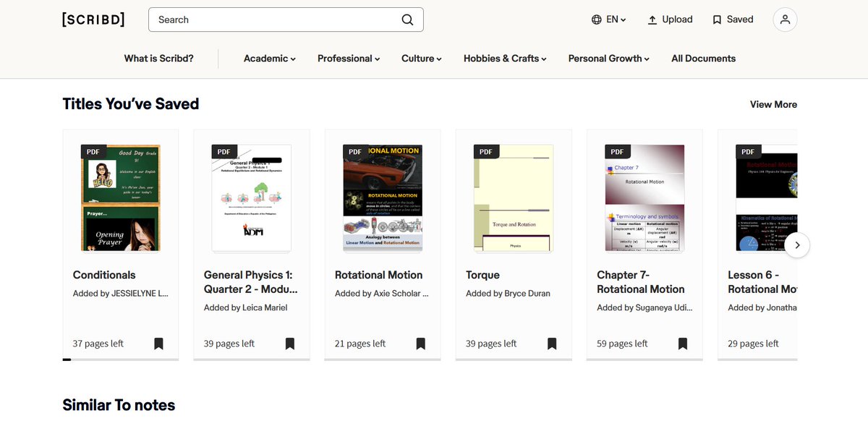
Task: Open Lesson 6 - Rotational Motion thumbnail
Action: 767,197
